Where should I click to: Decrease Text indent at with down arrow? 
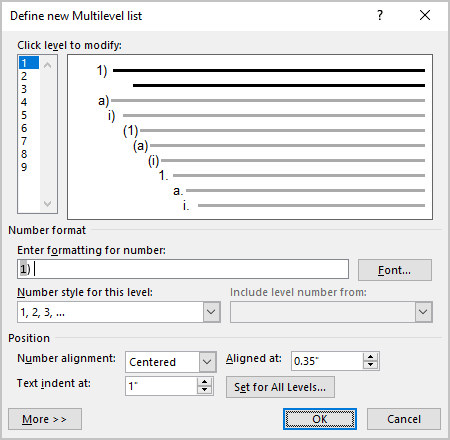click(205, 390)
